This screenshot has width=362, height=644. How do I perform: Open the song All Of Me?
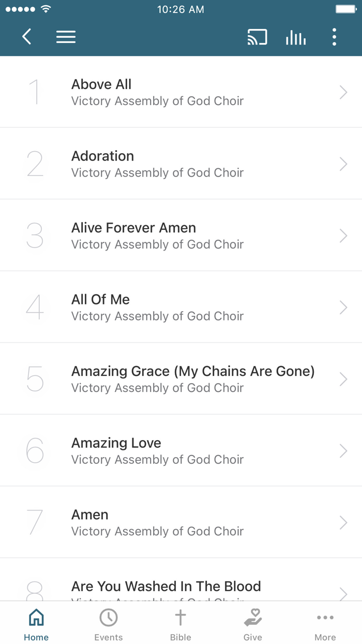pos(181,306)
